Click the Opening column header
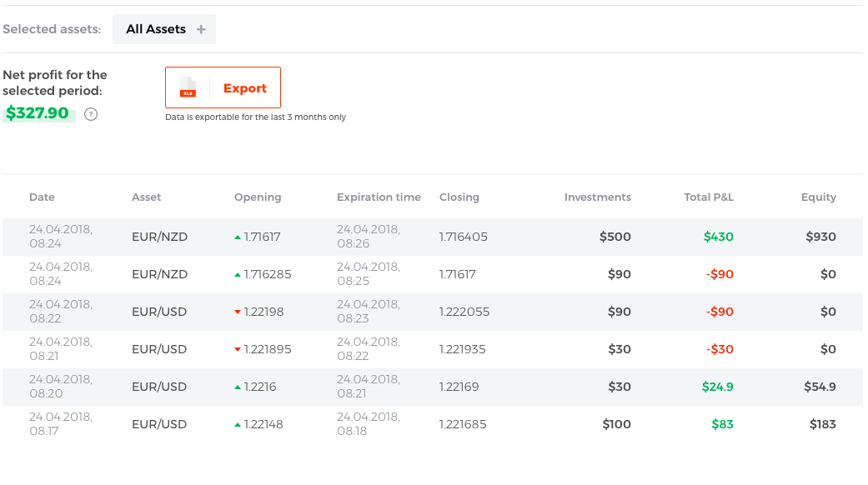This screenshot has height=485, width=868. point(258,197)
